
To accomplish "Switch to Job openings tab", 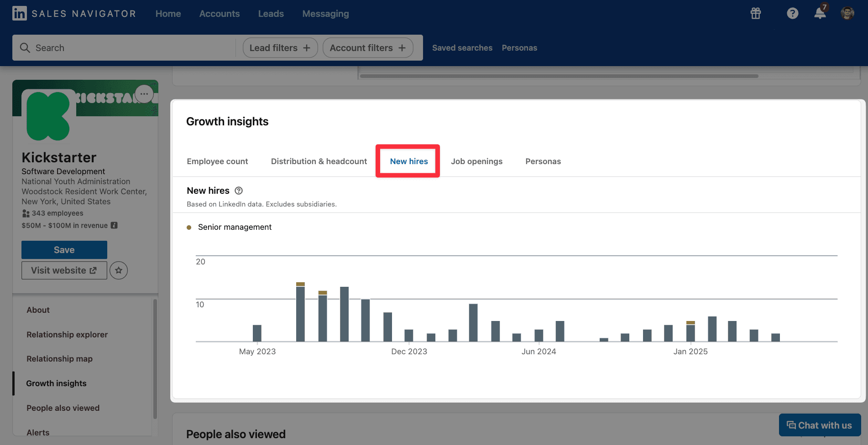I will coord(476,161).
